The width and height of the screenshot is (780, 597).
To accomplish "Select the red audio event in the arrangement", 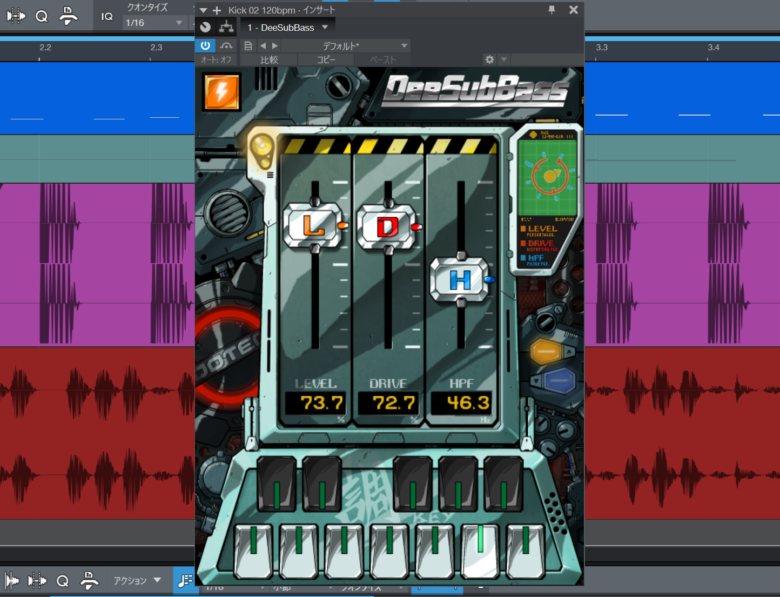I will coord(97,433).
